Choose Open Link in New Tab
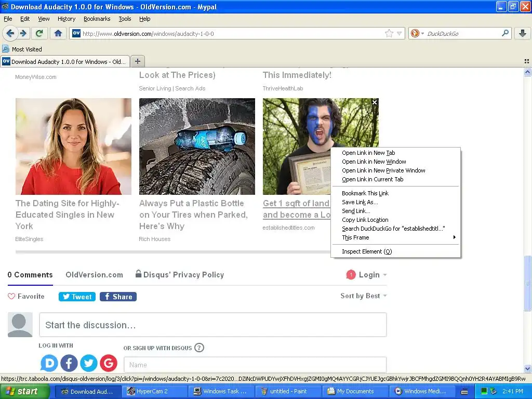Screen dimensions: 532x399 coord(396,153)
